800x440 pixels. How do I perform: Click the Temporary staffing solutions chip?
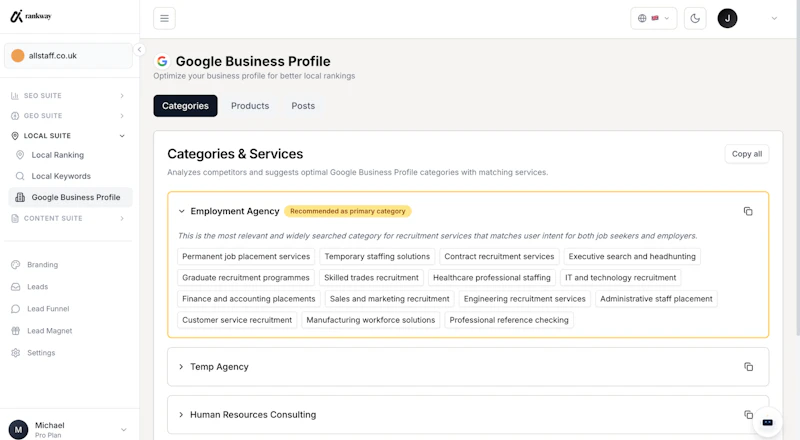(377, 256)
